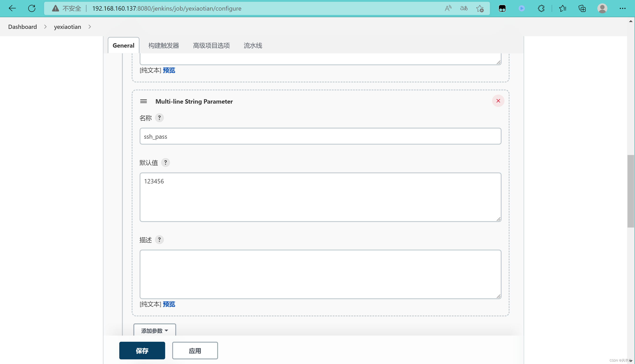The width and height of the screenshot is (635, 364).
Task: Focus the name field containing ssh_pass
Action: (x=320, y=136)
